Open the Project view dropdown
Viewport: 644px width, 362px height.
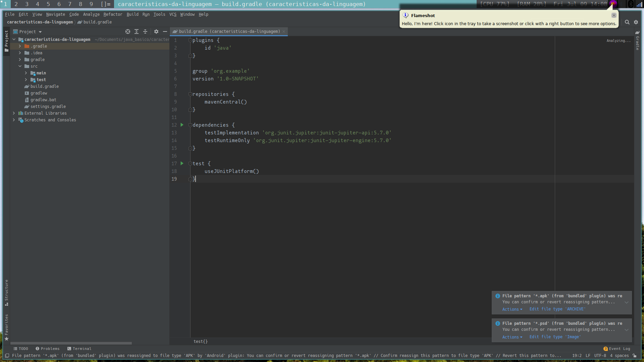pos(30,32)
